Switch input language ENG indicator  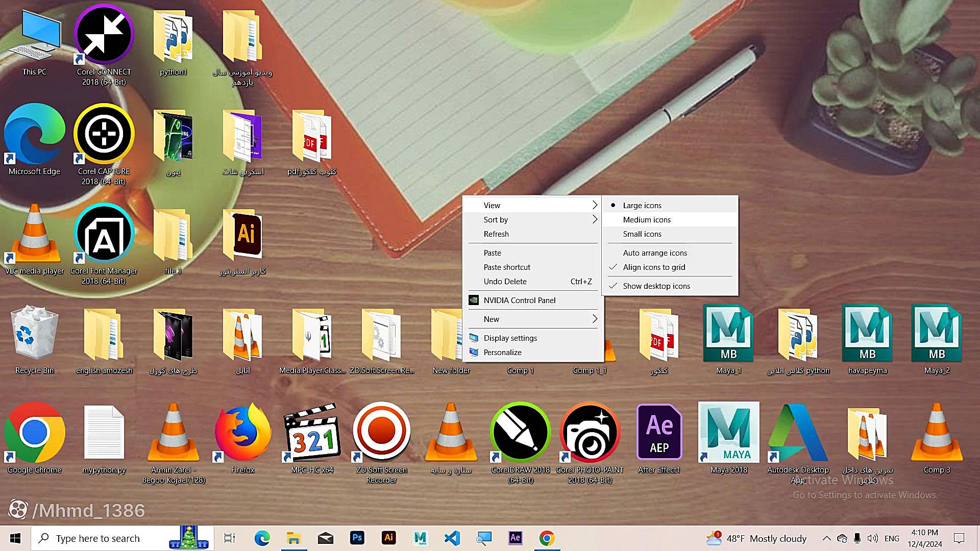[892, 538]
